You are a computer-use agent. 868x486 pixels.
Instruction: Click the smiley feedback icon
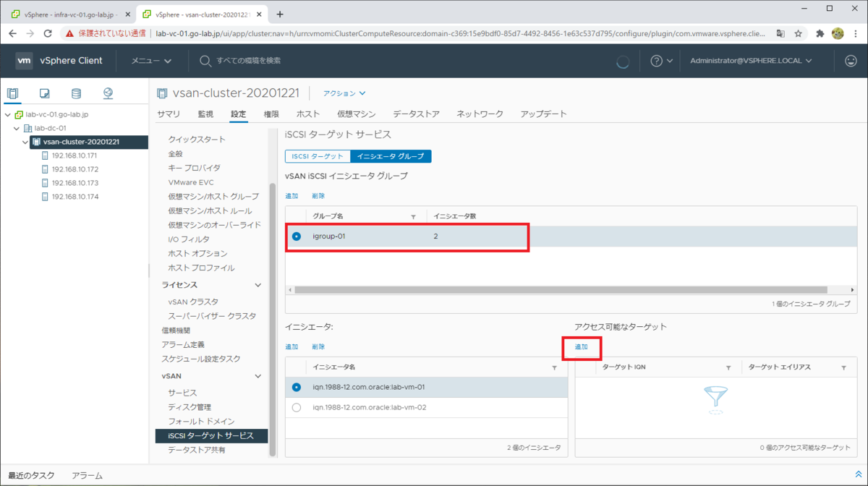(851, 61)
